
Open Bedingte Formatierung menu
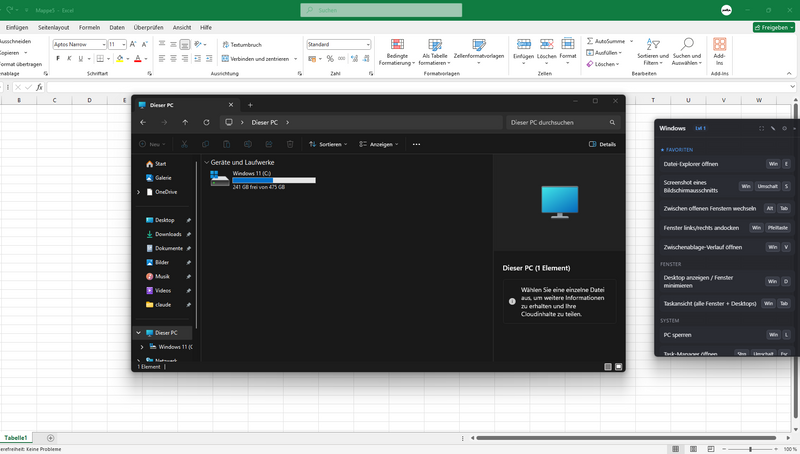coord(397,52)
